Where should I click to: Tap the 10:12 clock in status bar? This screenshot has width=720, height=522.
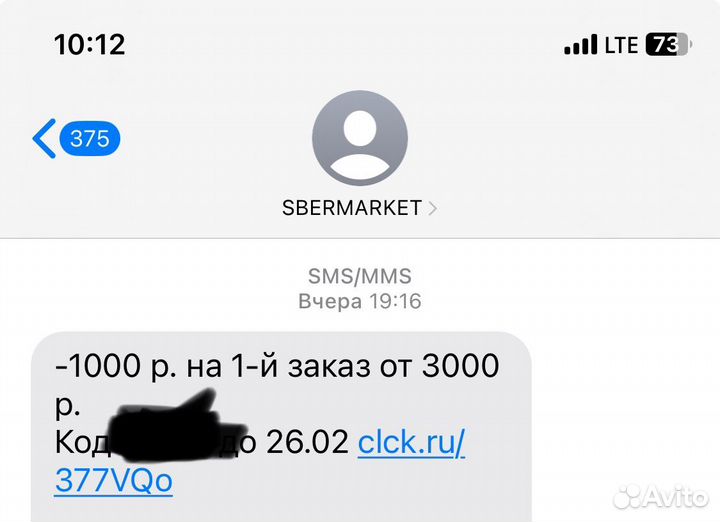[x=90, y=45]
